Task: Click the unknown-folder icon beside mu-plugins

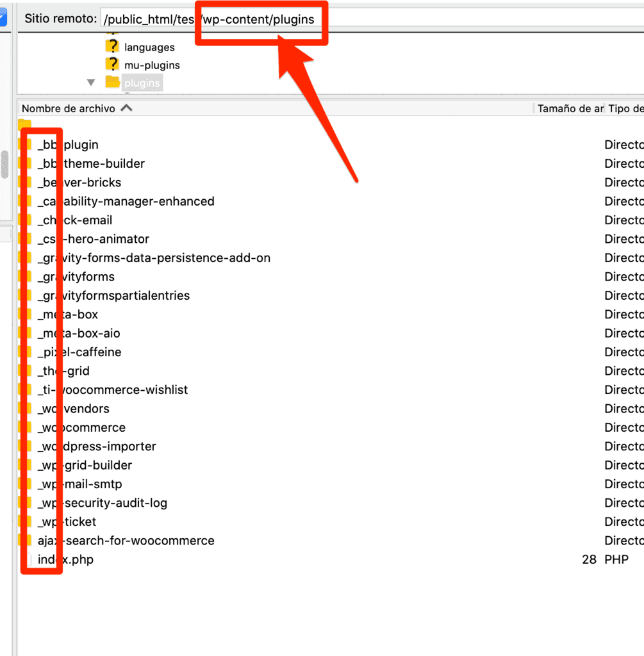Action: (112, 64)
